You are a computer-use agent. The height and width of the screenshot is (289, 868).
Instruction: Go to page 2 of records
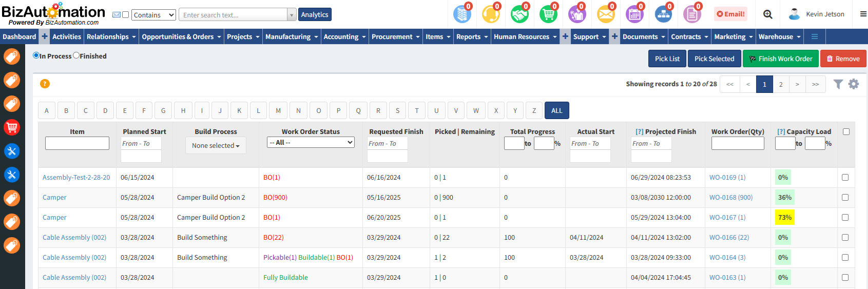coord(781,84)
